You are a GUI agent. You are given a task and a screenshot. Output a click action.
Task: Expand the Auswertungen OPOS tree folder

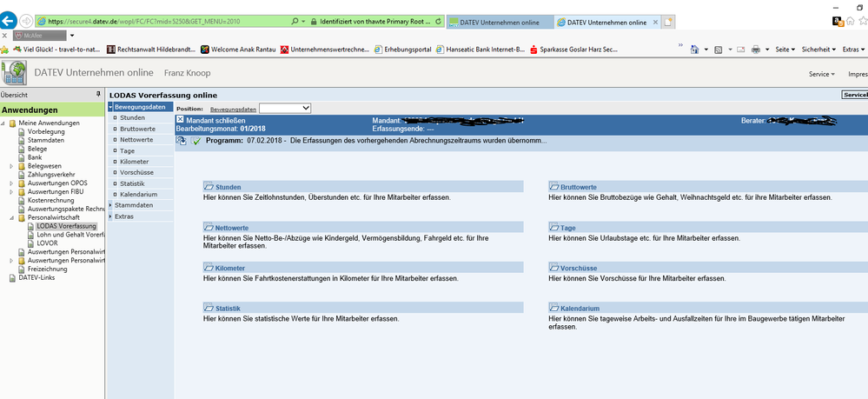(11, 183)
